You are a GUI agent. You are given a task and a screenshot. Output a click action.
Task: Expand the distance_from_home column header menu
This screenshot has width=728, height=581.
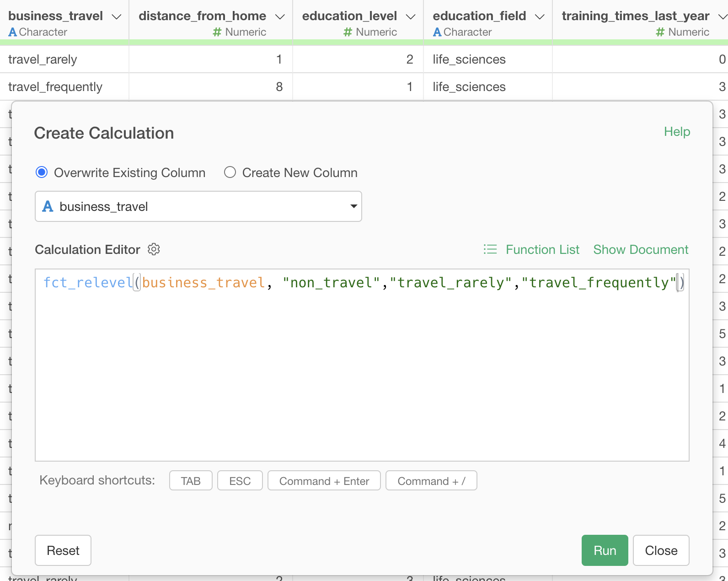280,17
